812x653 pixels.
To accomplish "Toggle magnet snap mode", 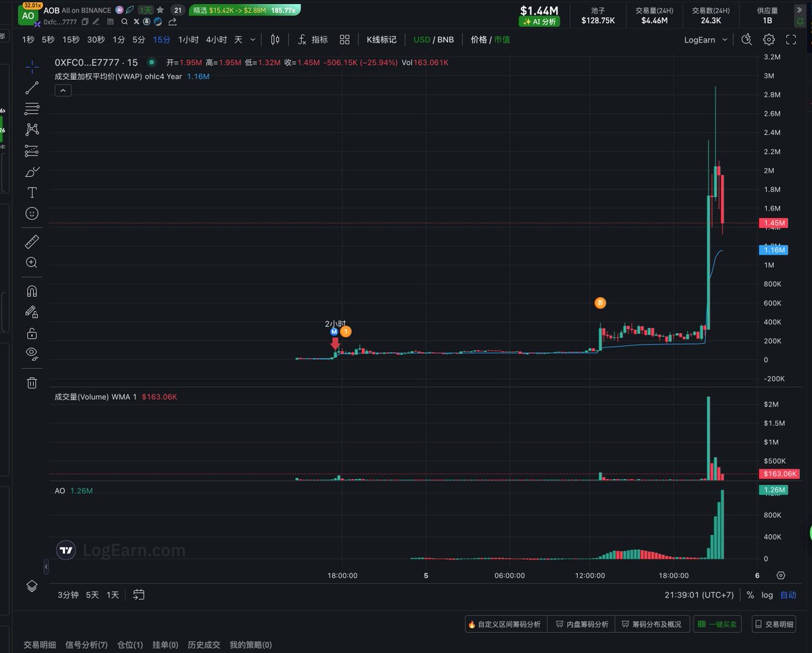I will 32,291.
